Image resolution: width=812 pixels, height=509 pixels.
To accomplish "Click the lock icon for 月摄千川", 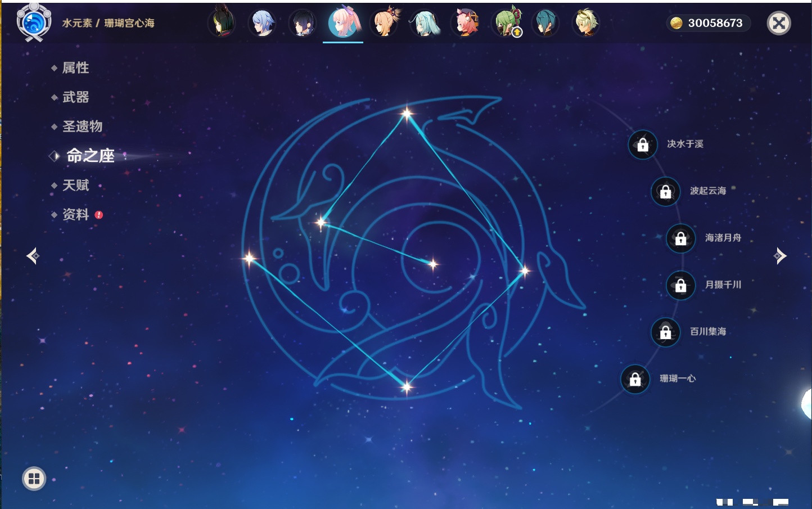I will [x=680, y=285].
